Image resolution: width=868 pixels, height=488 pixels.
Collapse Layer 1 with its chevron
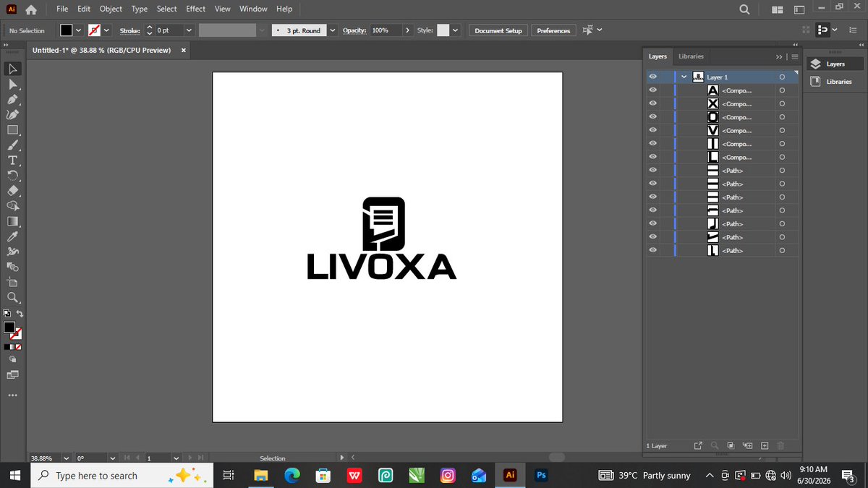click(x=684, y=77)
